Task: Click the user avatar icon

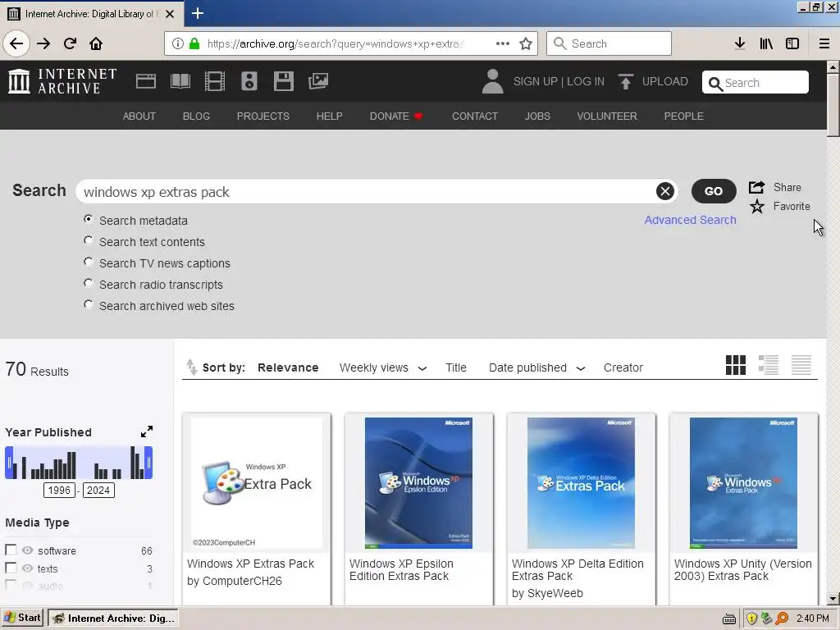Action: [492, 81]
